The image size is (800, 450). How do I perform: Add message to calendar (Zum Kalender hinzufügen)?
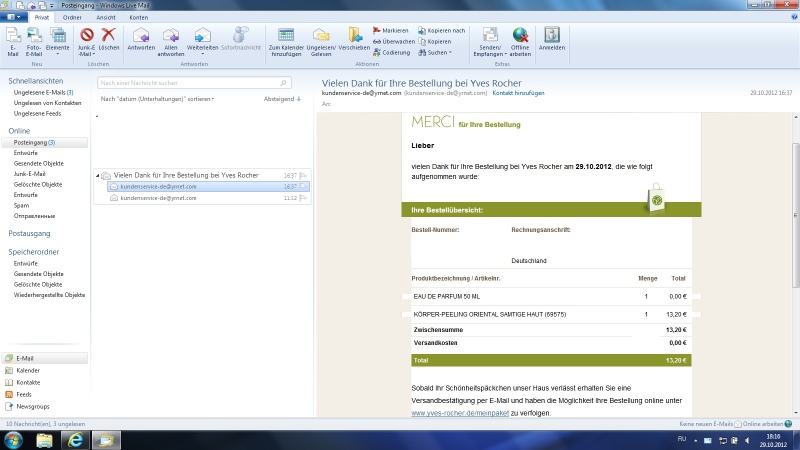[x=286, y=42]
